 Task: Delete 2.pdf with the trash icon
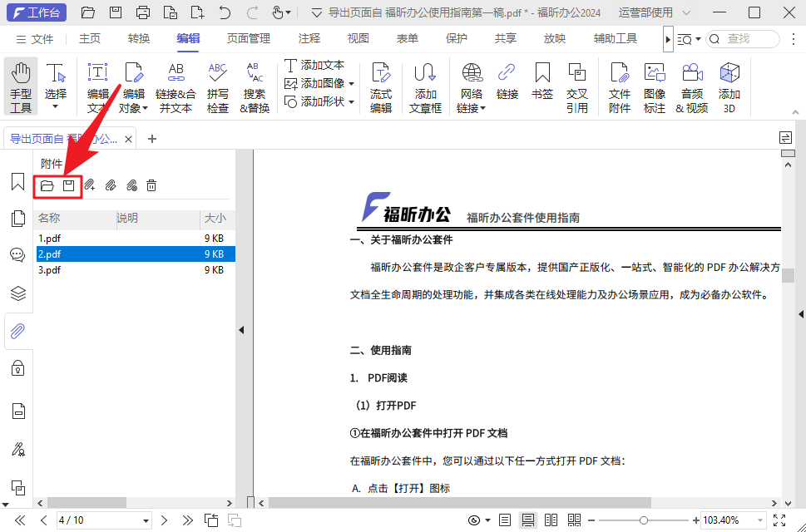[151, 185]
